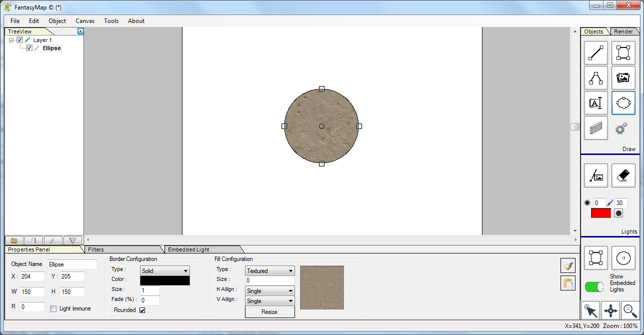Activate the zoom magnifier tool
644x335 pixels.
pyautogui.click(x=630, y=310)
